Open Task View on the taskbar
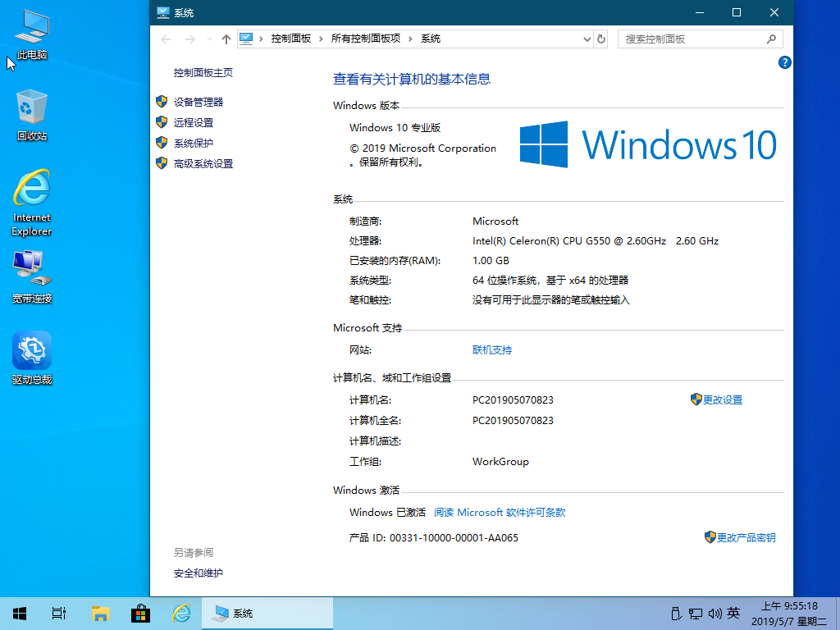The width and height of the screenshot is (840, 630). [59, 614]
